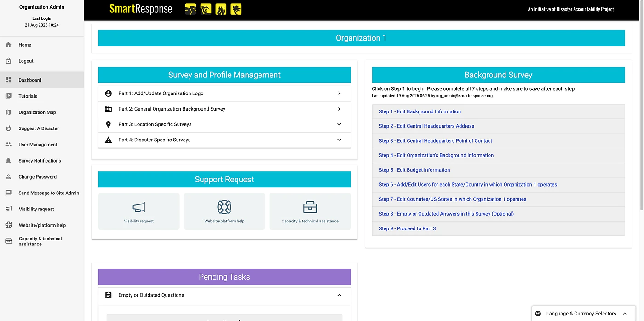Click the User Management people icon

tap(8, 145)
